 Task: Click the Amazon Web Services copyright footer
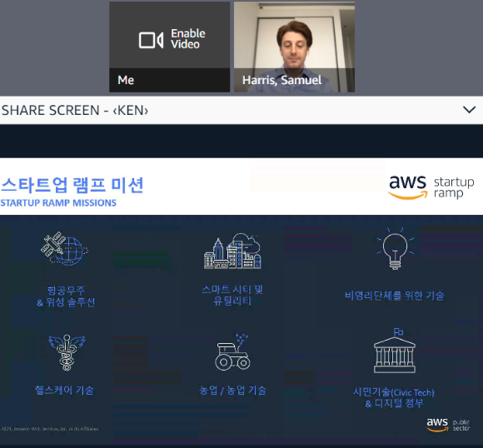click(x=50, y=429)
